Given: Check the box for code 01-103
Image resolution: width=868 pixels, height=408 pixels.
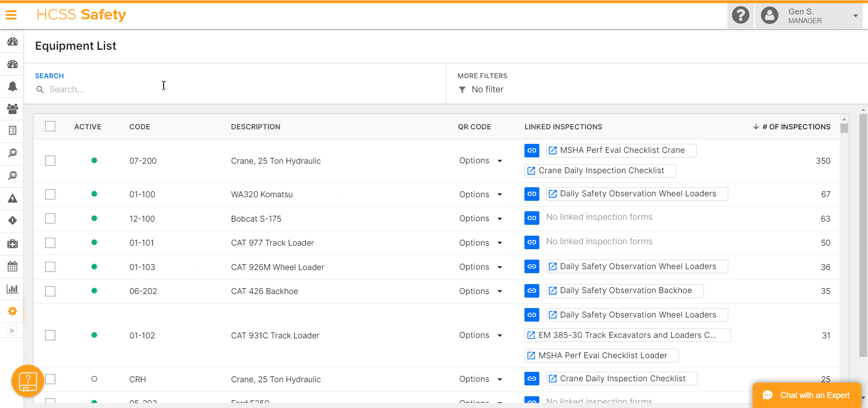Looking at the screenshot, I should pos(50,267).
